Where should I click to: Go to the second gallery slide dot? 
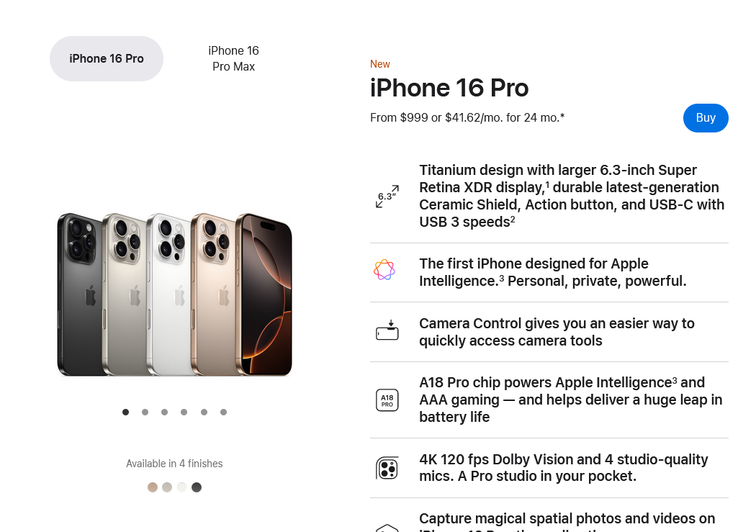[x=145, y=412]
